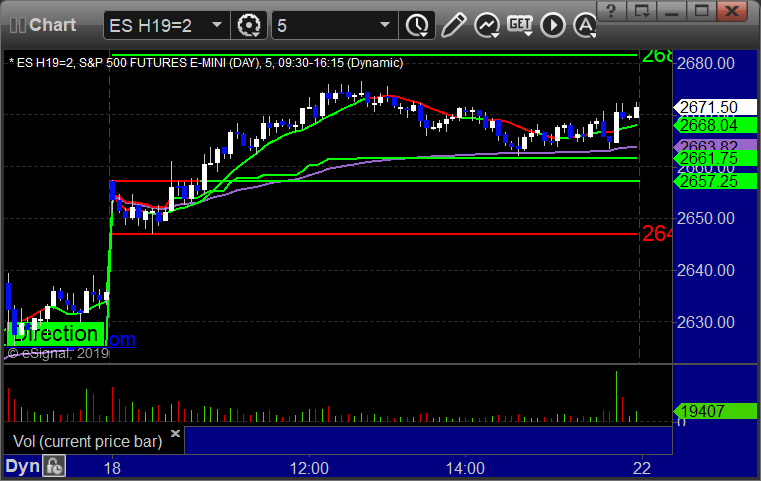Viewport: 761px width, 481px height.
Task: Click the ES H19=2 symbol field
Action: tap(166, 25)
